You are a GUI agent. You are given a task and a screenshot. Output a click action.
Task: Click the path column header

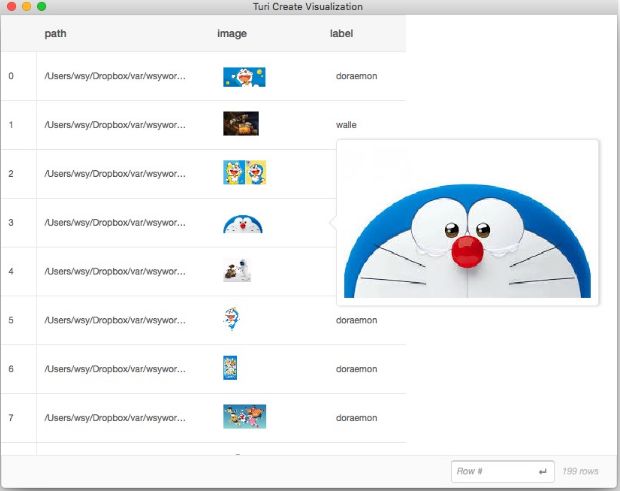(55, 34)
